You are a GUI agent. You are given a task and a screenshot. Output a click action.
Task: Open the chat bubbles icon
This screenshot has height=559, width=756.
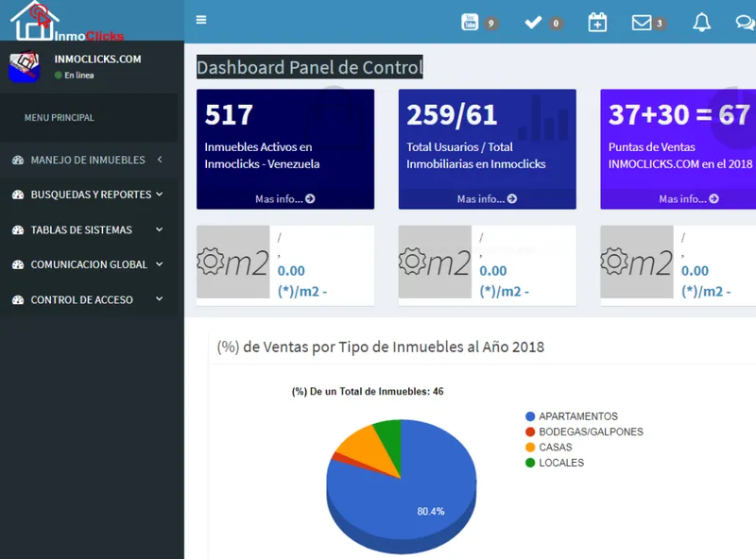(746, 22)
